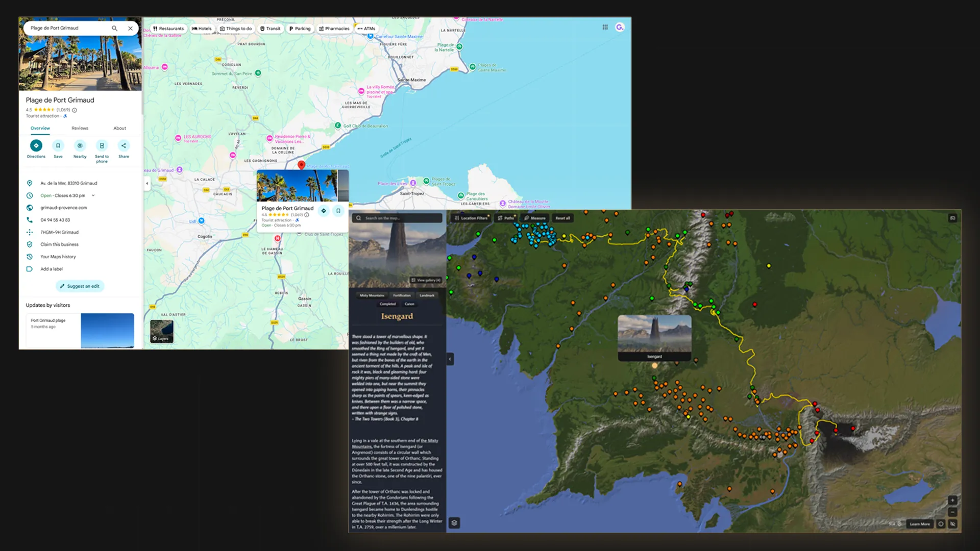Click the Learn More button
Image resolution: width=980 pixels, height=551 pixels.
pos(919,524)
